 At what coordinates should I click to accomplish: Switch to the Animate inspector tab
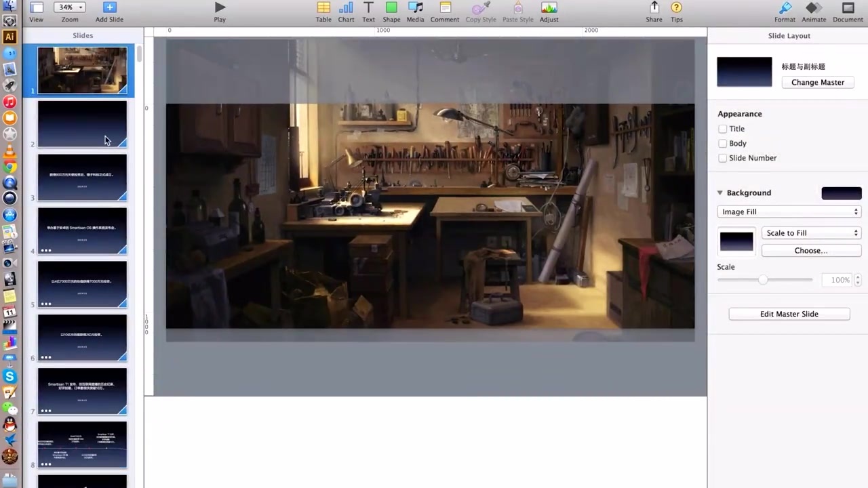point(814,7)
